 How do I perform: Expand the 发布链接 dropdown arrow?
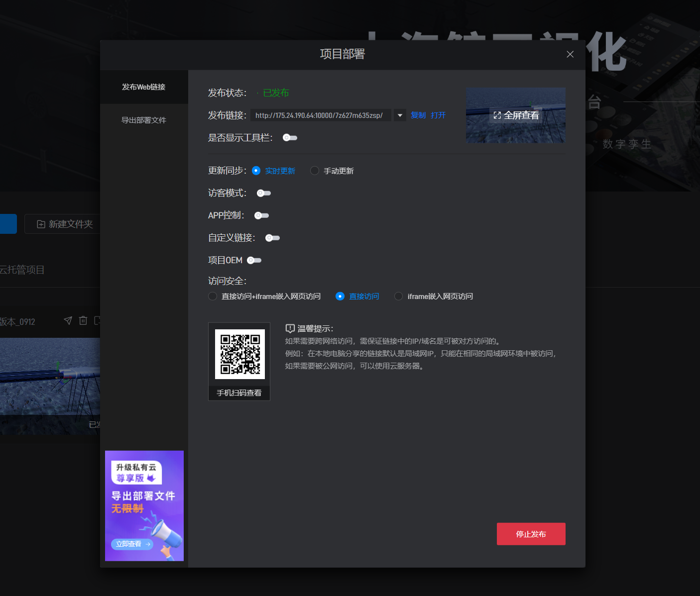point(400,115)
